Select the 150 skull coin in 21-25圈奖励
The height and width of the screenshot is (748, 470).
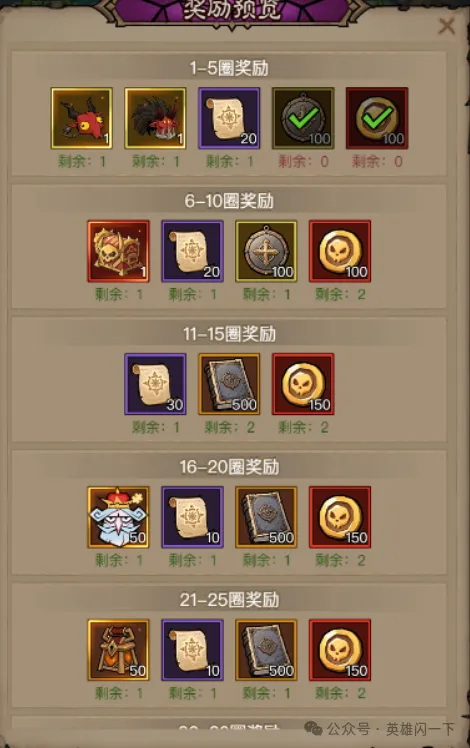(340, 650)
